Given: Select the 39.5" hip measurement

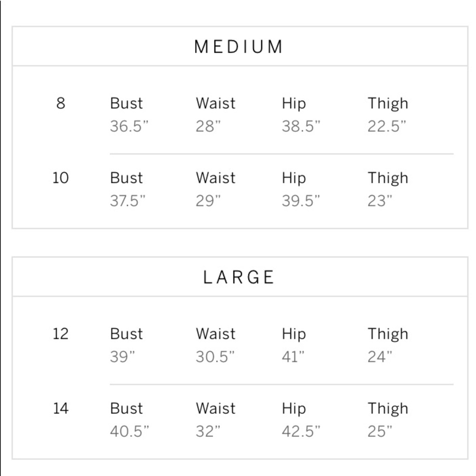Looking at the screenshot, I should [x=301, y=201].
